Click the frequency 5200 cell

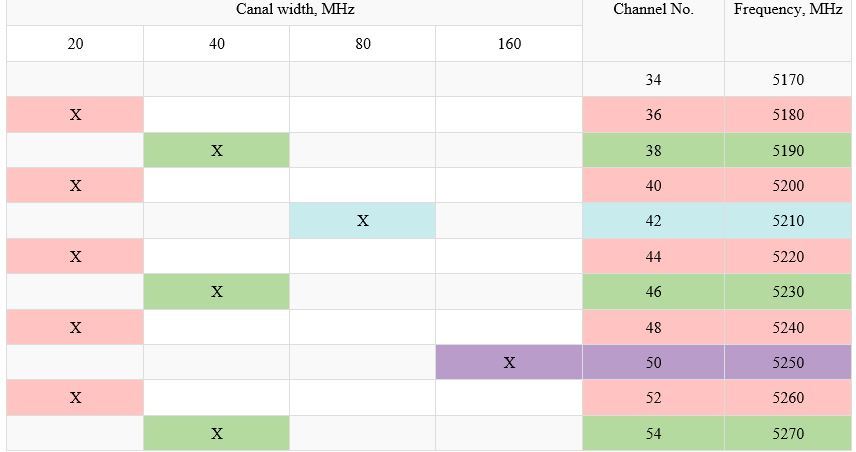tap(788, 186)
